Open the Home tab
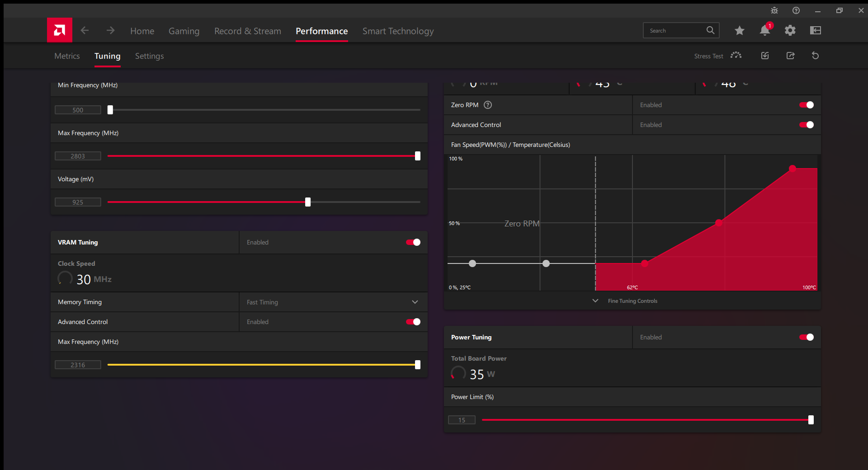 click(142, 31)
